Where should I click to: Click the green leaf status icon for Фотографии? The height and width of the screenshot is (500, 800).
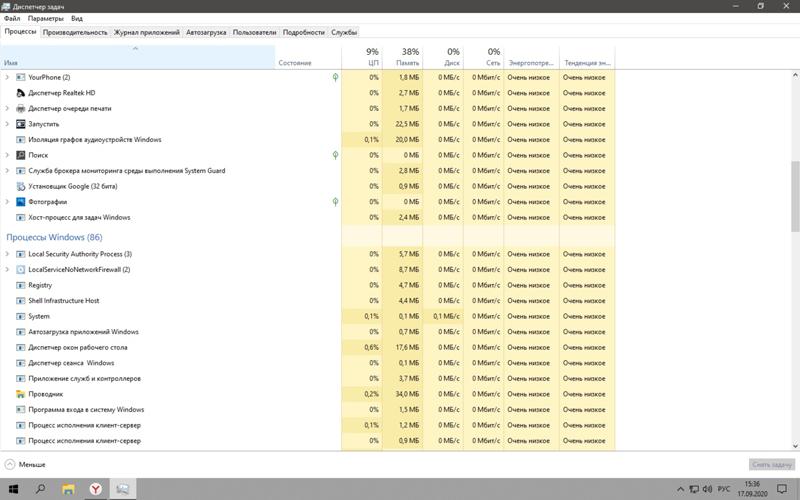point(335,202)
